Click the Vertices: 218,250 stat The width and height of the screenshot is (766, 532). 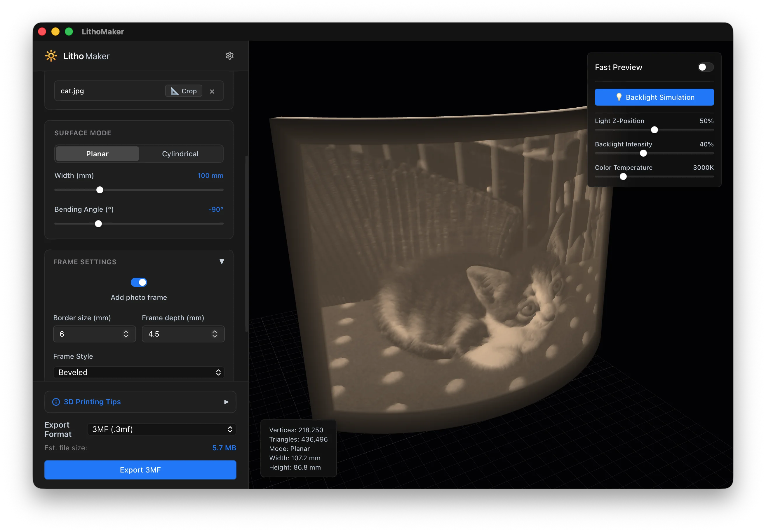(296, 430)
